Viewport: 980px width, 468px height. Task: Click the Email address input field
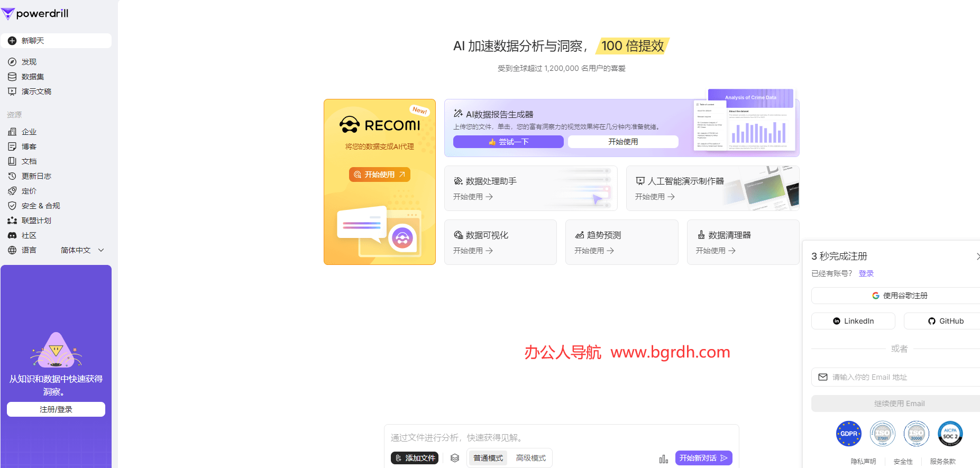click(899, 377)
